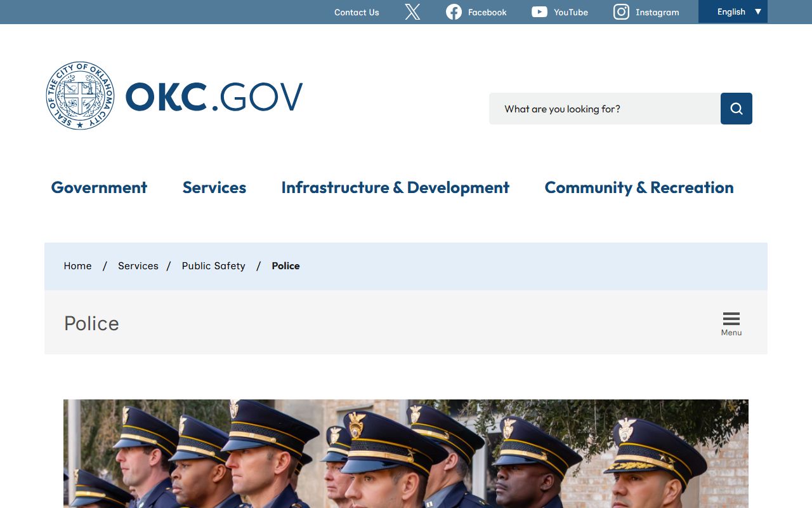Click the City of Oklahoma City seal

tap(81, 96)
